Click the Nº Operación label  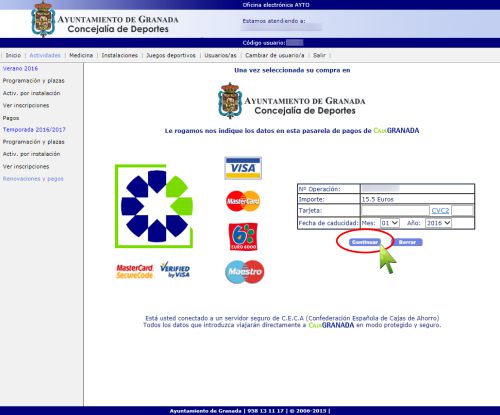point(319,189)
